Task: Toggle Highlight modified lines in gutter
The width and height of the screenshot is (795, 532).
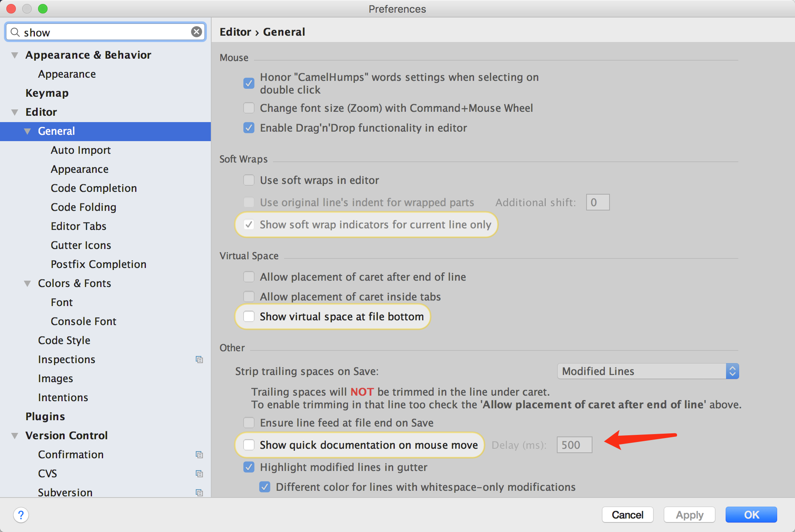Action: coord(249,467)
